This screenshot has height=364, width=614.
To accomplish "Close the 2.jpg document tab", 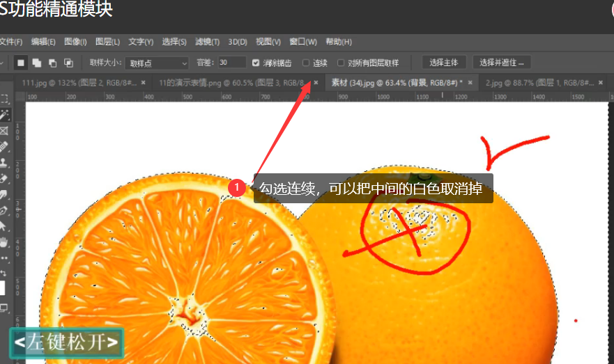I will coord(601,83).
